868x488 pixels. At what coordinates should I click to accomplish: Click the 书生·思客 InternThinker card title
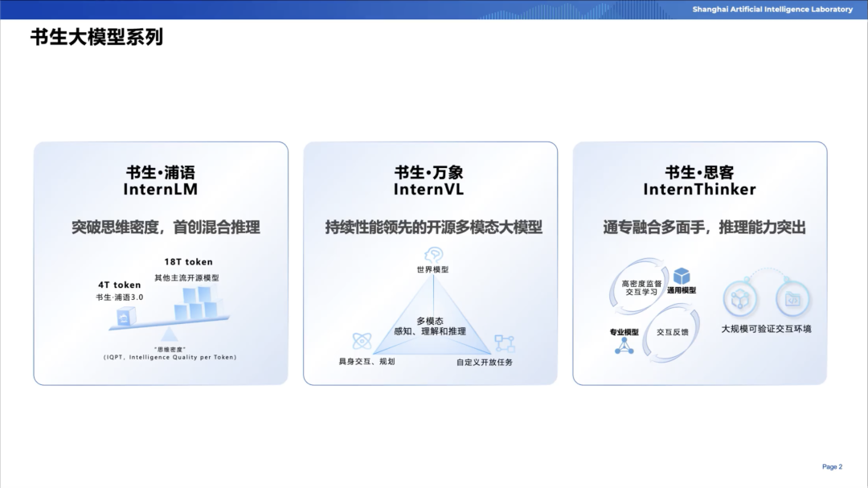(x=699, y=181)
